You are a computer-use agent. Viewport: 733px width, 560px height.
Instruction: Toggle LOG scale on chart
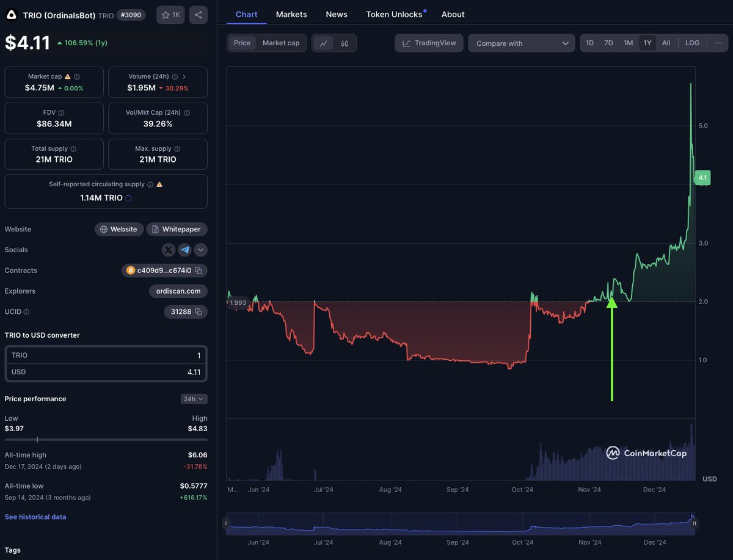click(x=692, y=43)
